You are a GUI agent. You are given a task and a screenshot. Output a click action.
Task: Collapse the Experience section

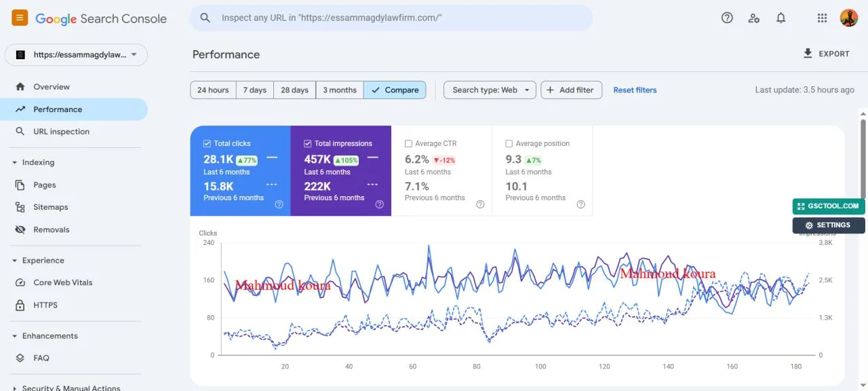pos(15,260)
